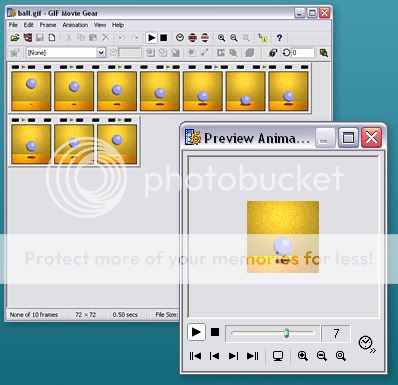Jump to last frame in preview
The image size is (398, 385).
point(253,356)
